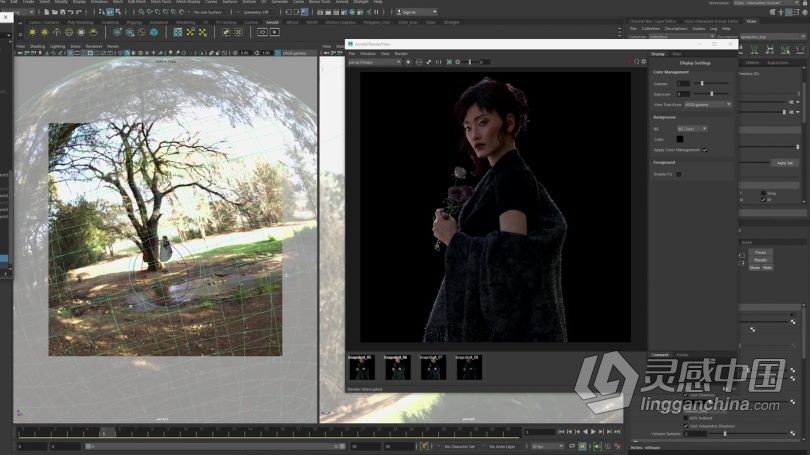Image resolution: width=810 pixels, height=455 pixels.
Task: Adjust the Volume Samples slider
Action: click(749, 434)
